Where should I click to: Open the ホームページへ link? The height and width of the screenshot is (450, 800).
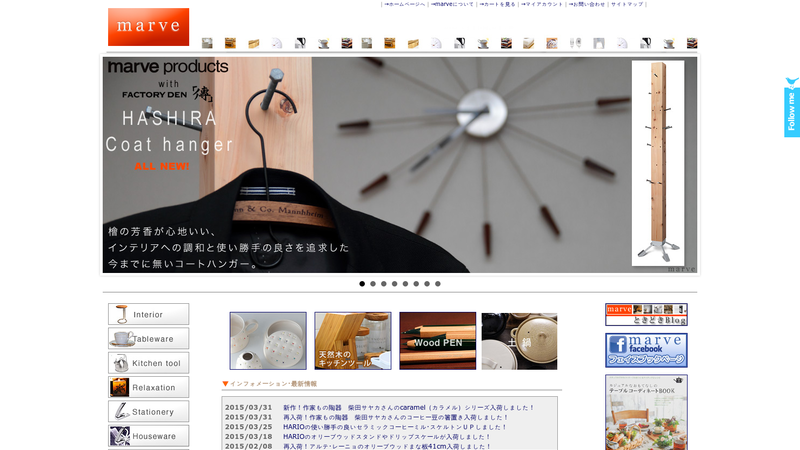click(x=405, y=4)
